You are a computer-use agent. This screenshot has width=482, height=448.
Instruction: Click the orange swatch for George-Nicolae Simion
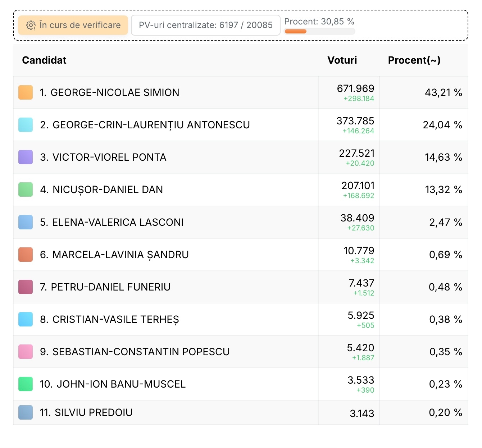[x=26, y=92]
